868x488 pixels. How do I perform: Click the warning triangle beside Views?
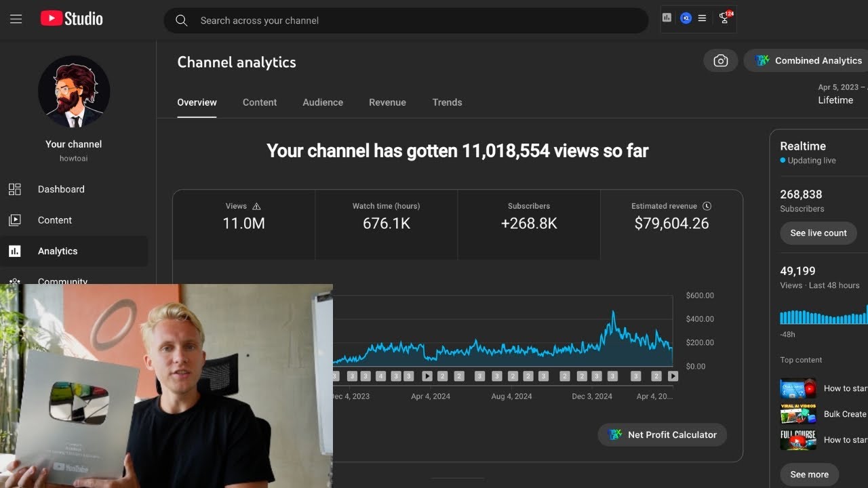256,206
